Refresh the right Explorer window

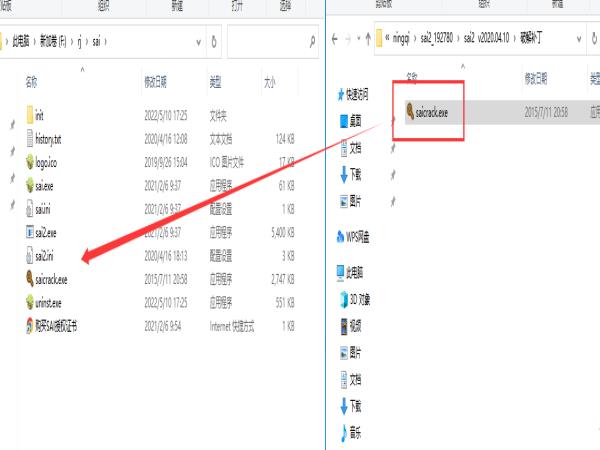point(594,38)
